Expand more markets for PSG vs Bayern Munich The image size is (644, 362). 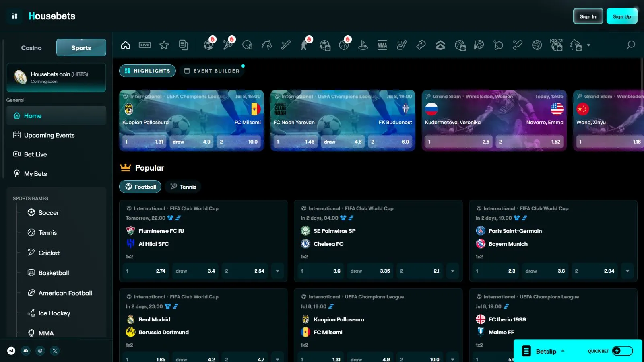click(x=627, y=271)
